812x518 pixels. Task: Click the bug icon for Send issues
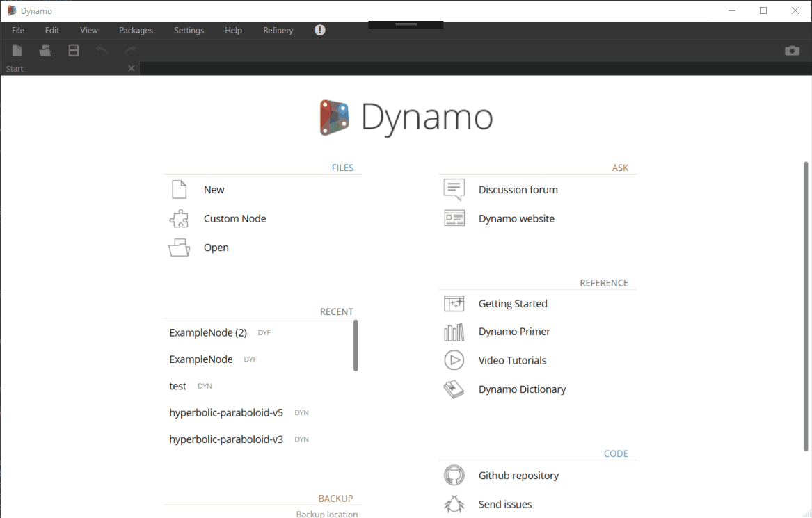[454, 504]
